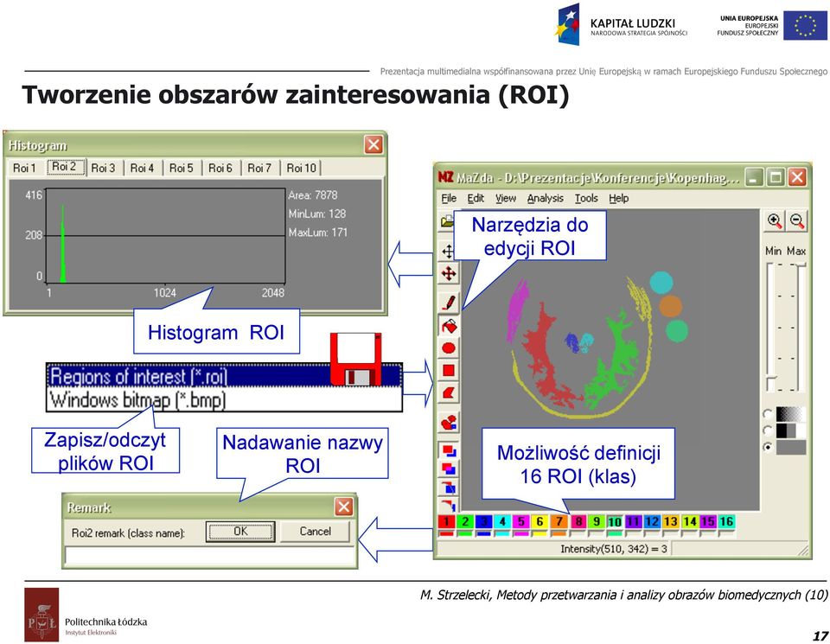Open the Tools menu in MaZda
The height and width of the screenshot is (644, 830).
[x=586, y=199]
